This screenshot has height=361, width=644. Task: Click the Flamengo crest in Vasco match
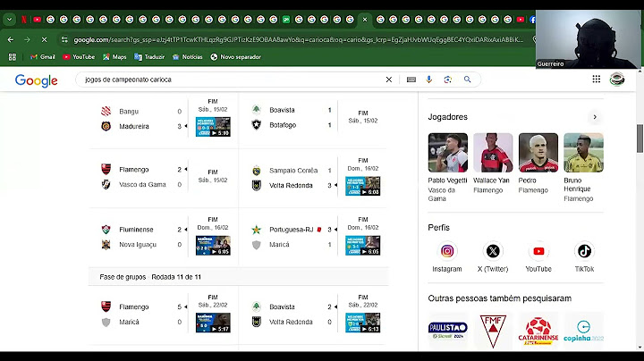tap(106, 169)
